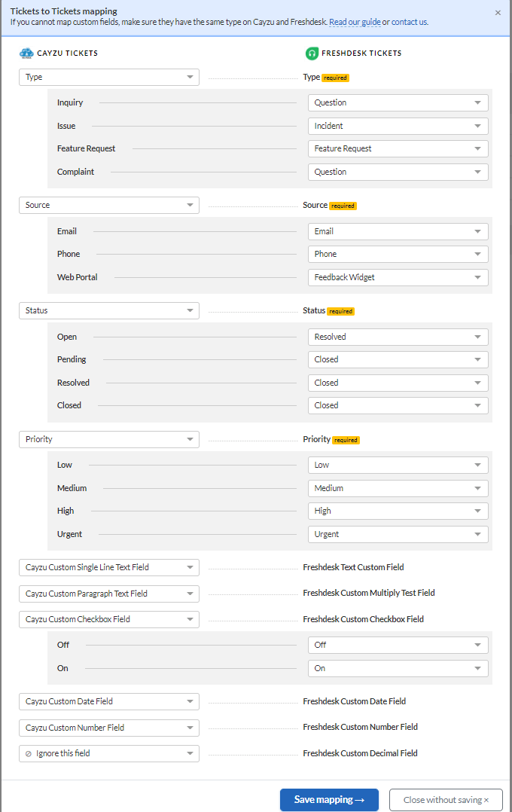This screenshot has width=512, height=812.
Task: Close the Tickets mapping notice banner
Action: tap(498, 12)
